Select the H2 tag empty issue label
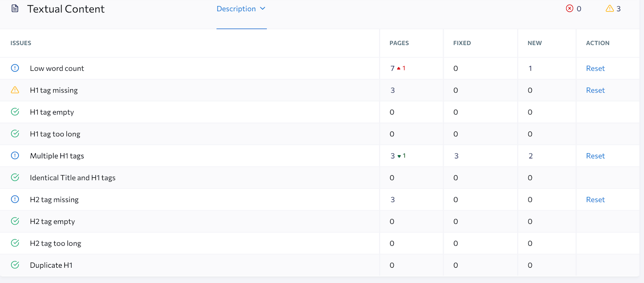 click(x=52, y=221)
